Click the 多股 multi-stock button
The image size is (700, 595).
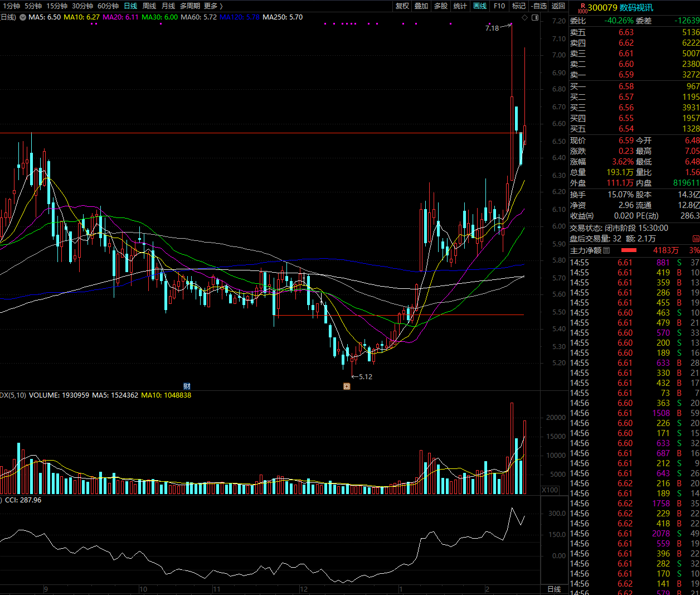pyautogui.click(x=441, y=6)
